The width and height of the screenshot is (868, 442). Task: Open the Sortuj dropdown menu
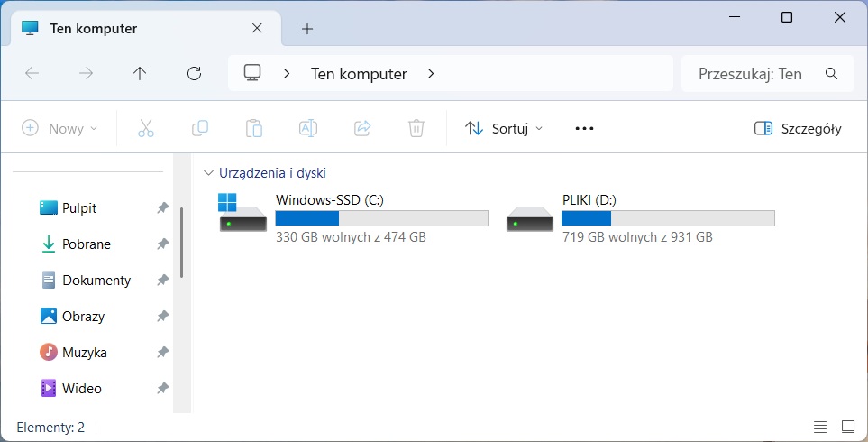[x=504, y=128]
